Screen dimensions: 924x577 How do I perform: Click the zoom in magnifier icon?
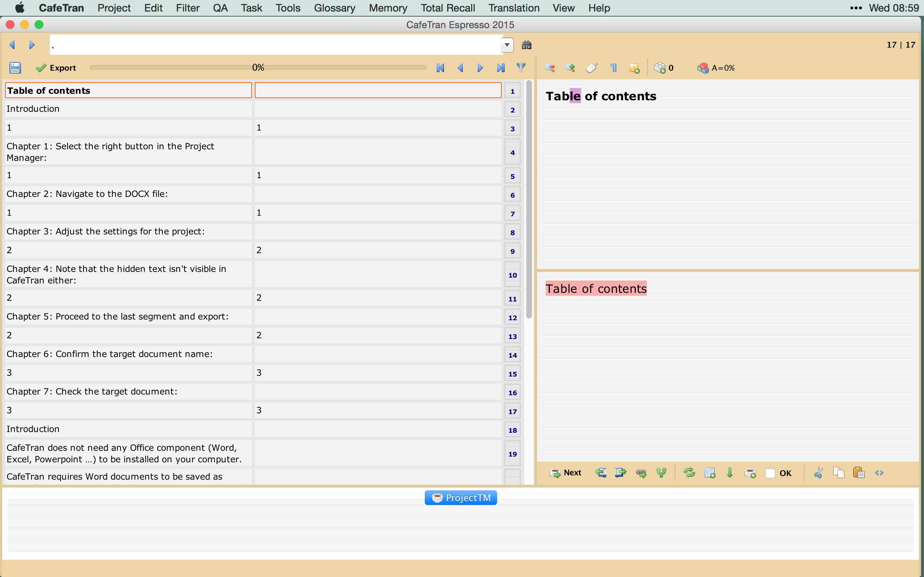[x=570, y=67]
